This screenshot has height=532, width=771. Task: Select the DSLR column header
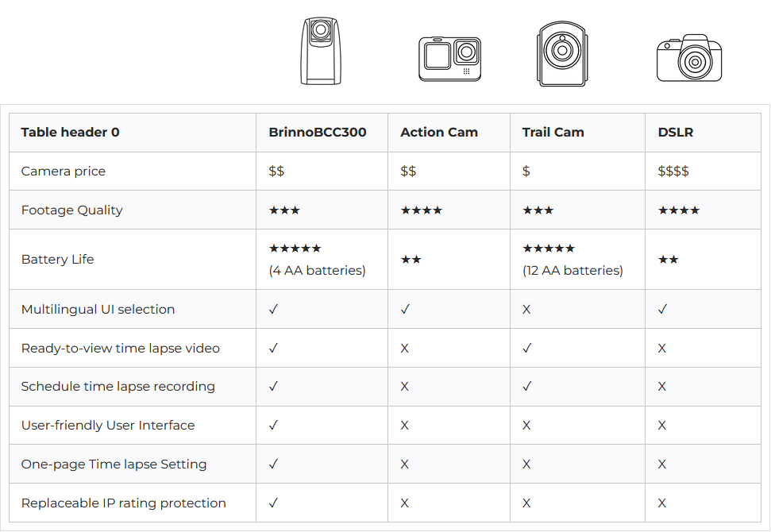[676, 133]
